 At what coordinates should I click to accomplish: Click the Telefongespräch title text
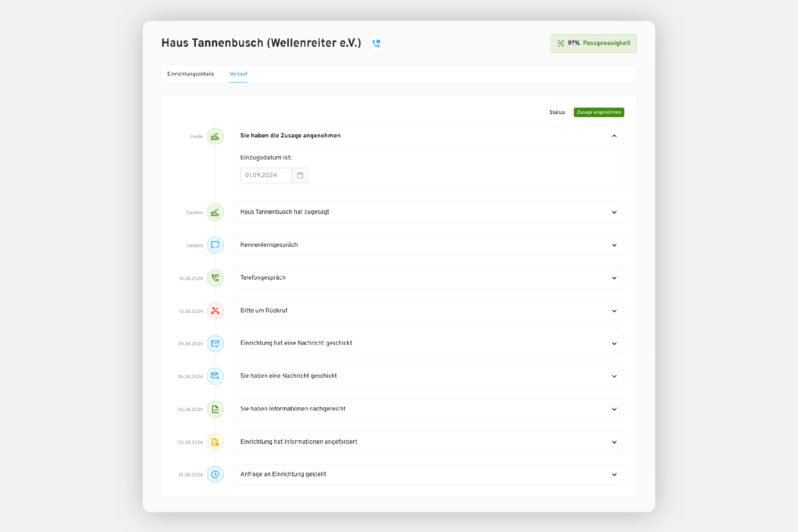click(x=263, y=277)
